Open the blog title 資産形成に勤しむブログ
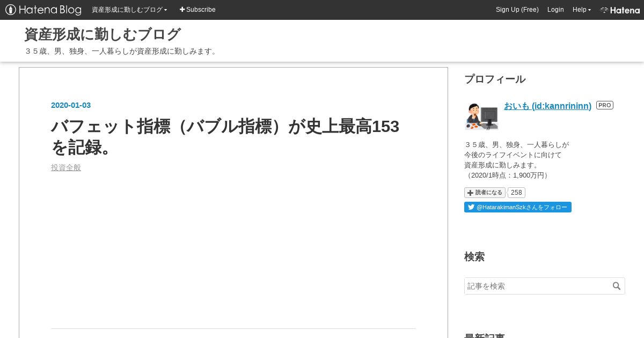 point(103,34)
